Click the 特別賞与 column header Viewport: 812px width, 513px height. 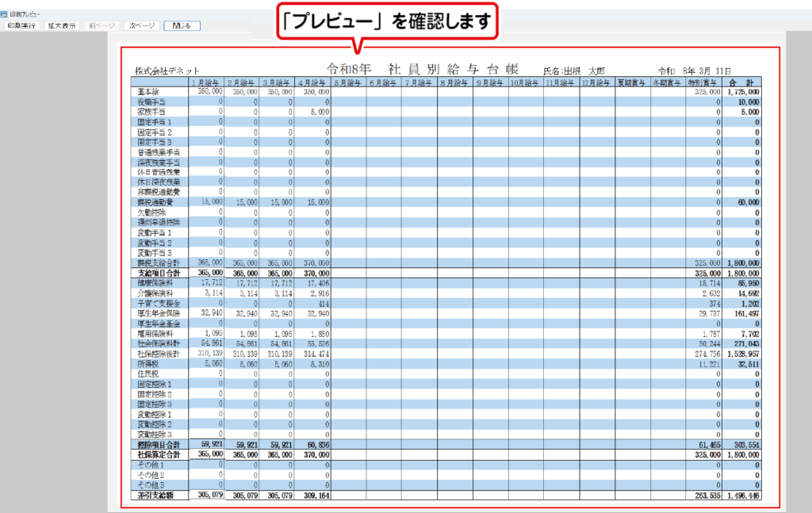[703, 82]
